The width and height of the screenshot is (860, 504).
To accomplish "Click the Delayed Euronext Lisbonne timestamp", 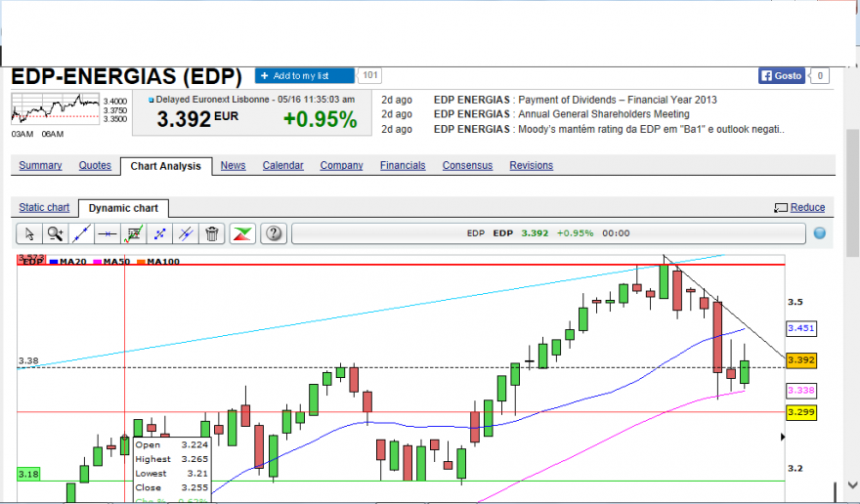I will pyautogui.click(x=255, y=100).
